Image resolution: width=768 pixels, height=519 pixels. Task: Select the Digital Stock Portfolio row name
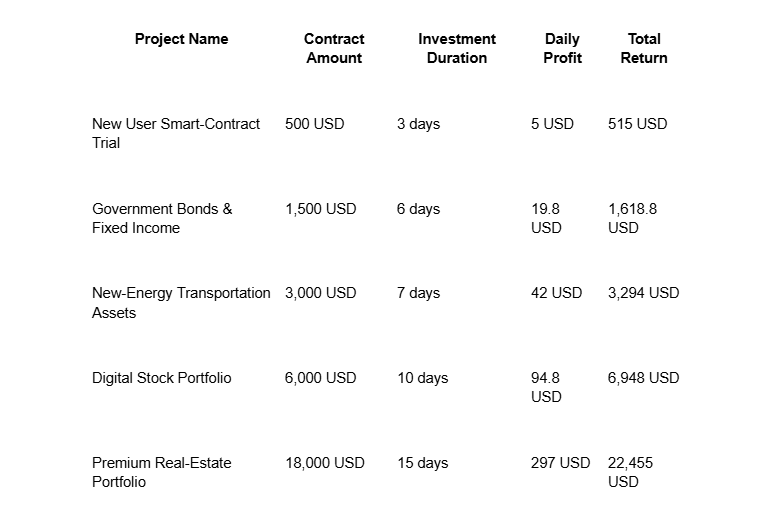coord(162,378)
